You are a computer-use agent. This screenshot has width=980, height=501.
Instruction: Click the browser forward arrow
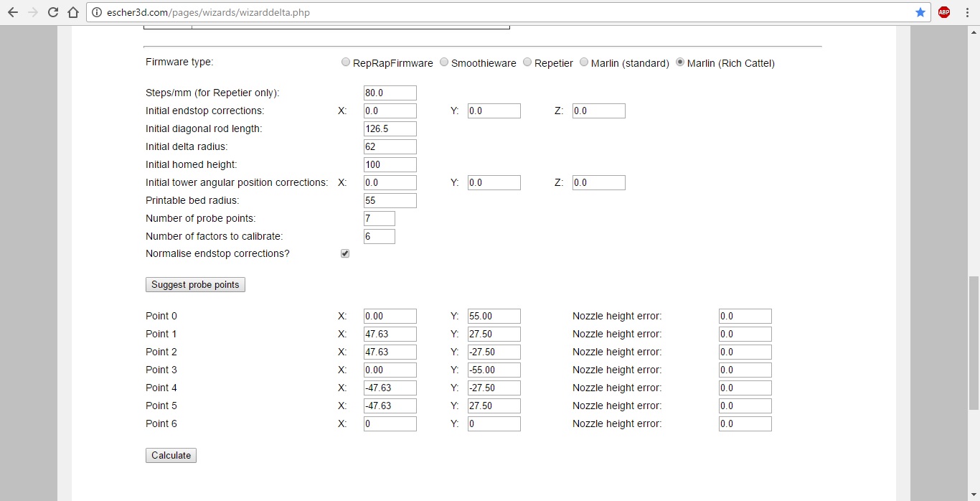(32, 12)
